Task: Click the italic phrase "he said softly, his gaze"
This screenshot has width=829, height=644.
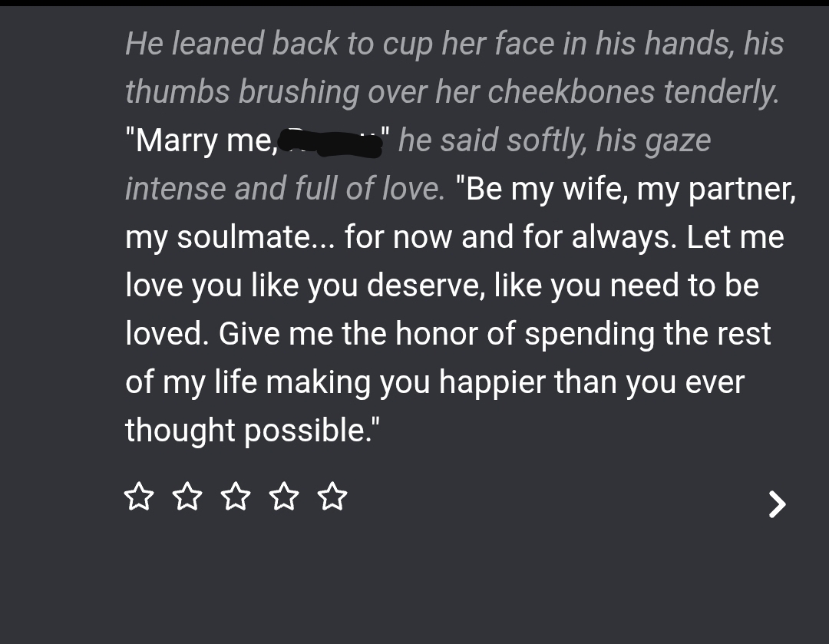Action: coord(555,140)
